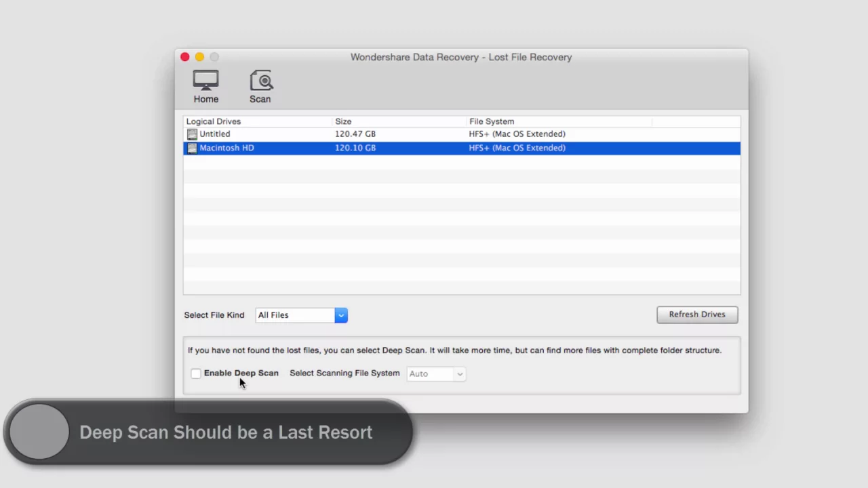Sort by Logical Drives column header
The height and width of the screenshot is (488, 868).
[214, 121]
